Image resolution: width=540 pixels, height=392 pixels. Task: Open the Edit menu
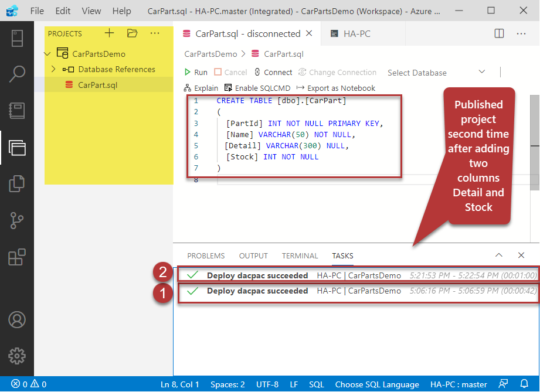click(63, 11)
